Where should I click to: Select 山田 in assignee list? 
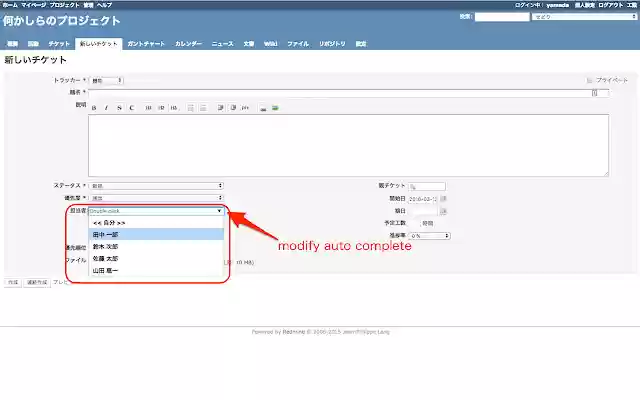(x=156, y=270)
